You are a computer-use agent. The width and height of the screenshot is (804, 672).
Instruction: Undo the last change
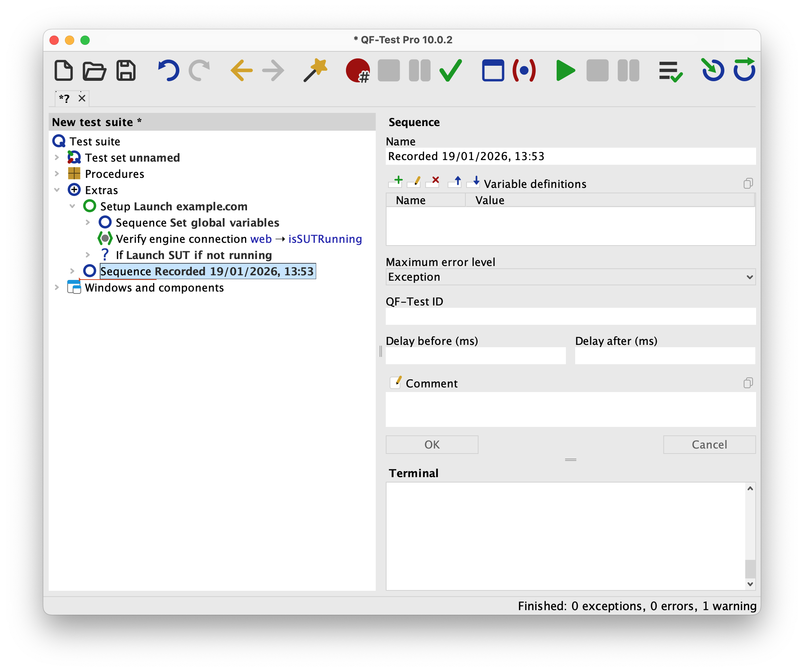tap(168, 70)
